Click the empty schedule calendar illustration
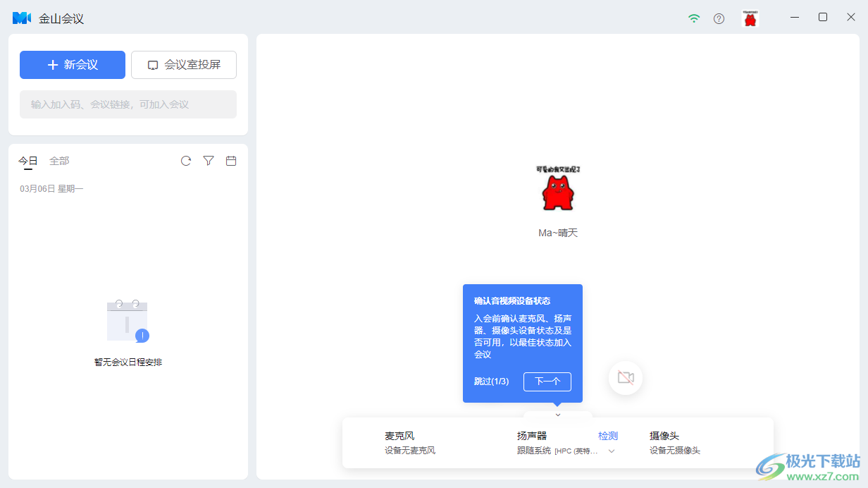Screen dimensions: 868x488 coord(128,322)
